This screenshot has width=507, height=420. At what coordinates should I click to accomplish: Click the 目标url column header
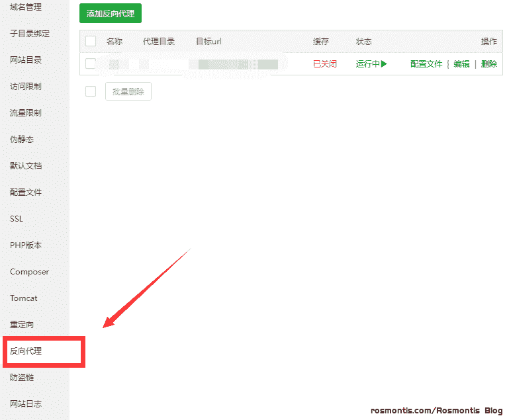click(208, 42)
